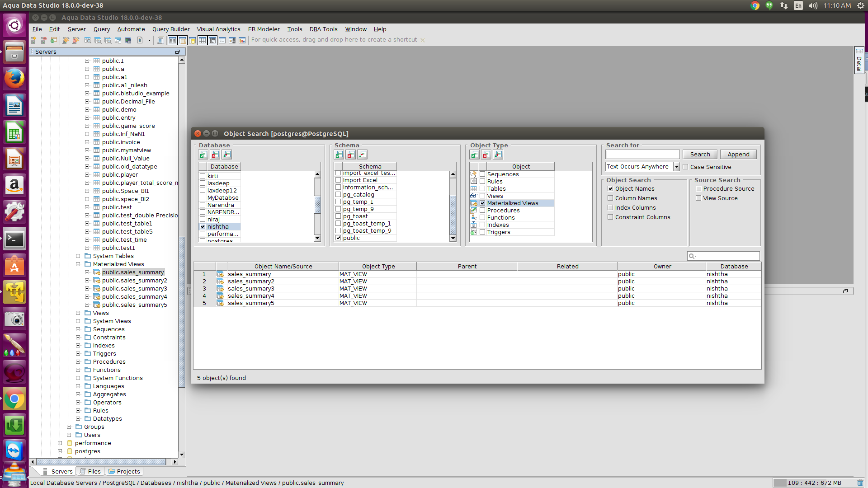Open the Query Builder menu
868x488 pixels.
[x=171, y=29]
